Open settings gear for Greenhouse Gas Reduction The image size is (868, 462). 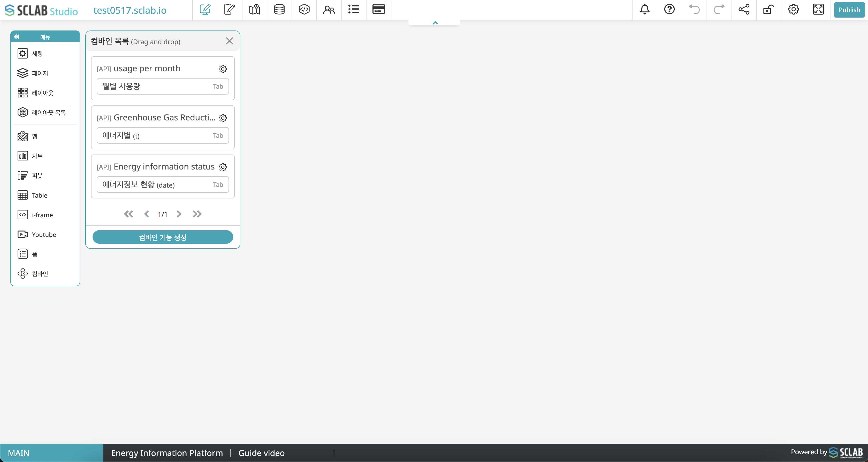pyautogui.click(x=223, y=118)
